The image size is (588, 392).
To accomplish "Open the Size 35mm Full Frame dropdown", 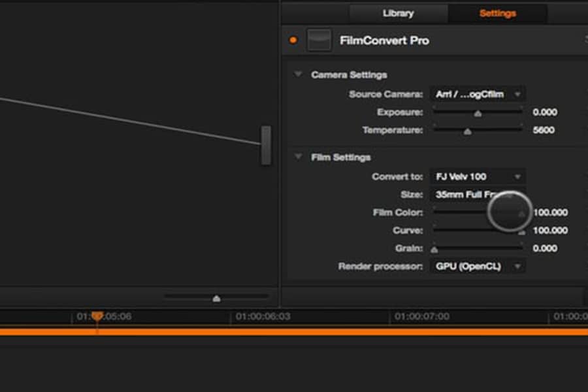I will point(478,195).
